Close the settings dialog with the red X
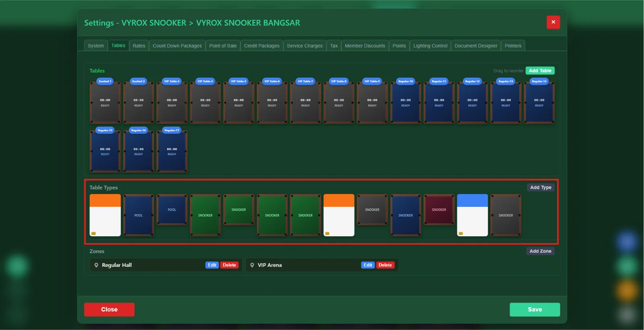This screenshot has width=644, height=330. [553, 22]
